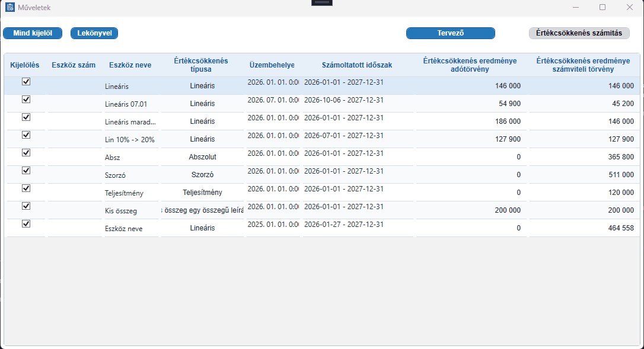This screenshot has height=349, width=644.
Task: Toggle the Szorzó row checkbox
Action: 26,171
